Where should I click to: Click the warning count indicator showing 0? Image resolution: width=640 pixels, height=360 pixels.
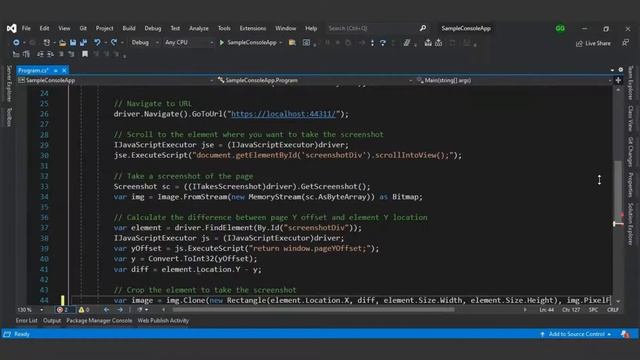84,310
